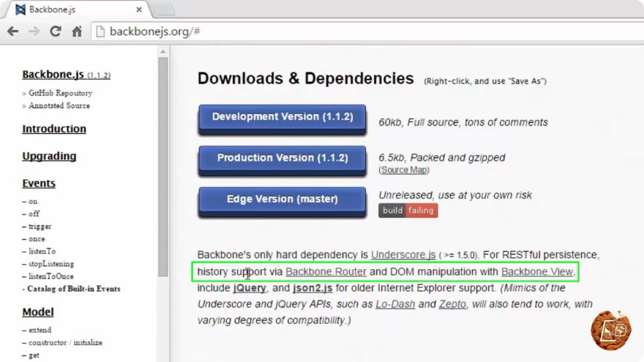
Task: Click '60kb, Full source, tons of comments' text
Action: (x=463, y=122)
